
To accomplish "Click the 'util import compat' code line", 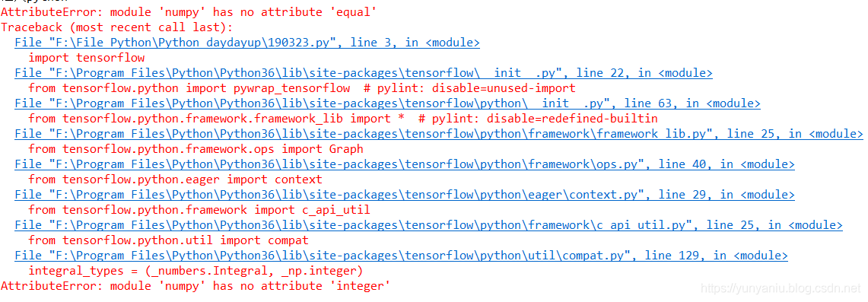I will point(168,240).
